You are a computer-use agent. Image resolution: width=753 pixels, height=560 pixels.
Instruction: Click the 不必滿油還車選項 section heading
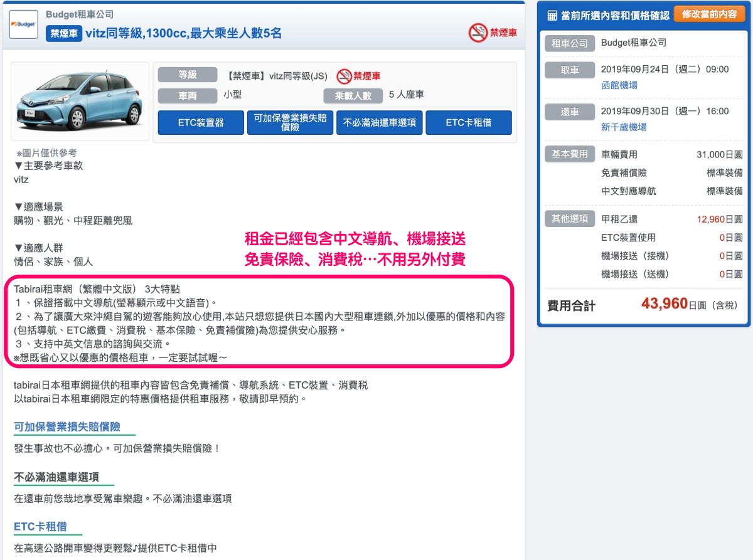coord(56,477)
